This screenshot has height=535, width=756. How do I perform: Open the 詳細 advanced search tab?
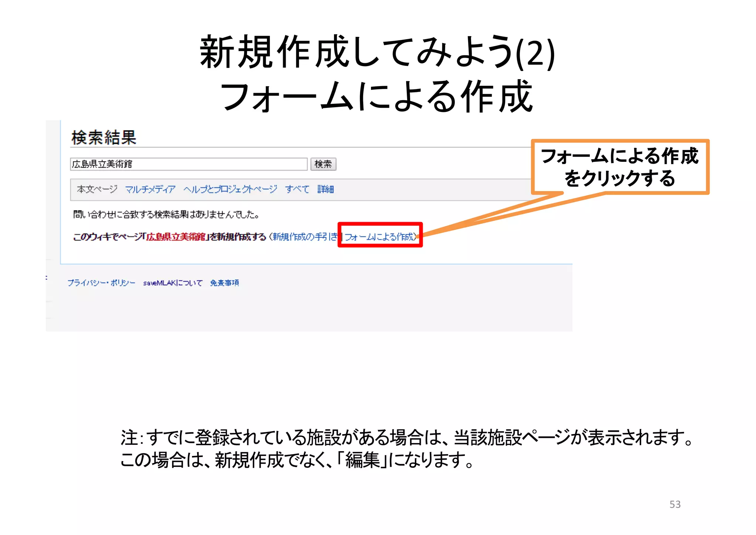pyautogui.click(x=325, y=189)
